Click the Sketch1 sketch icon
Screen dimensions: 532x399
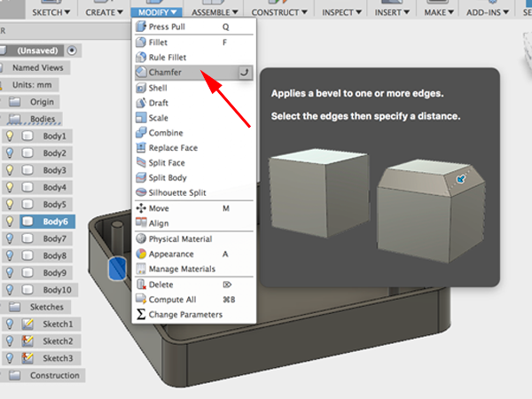pos(27,324)
